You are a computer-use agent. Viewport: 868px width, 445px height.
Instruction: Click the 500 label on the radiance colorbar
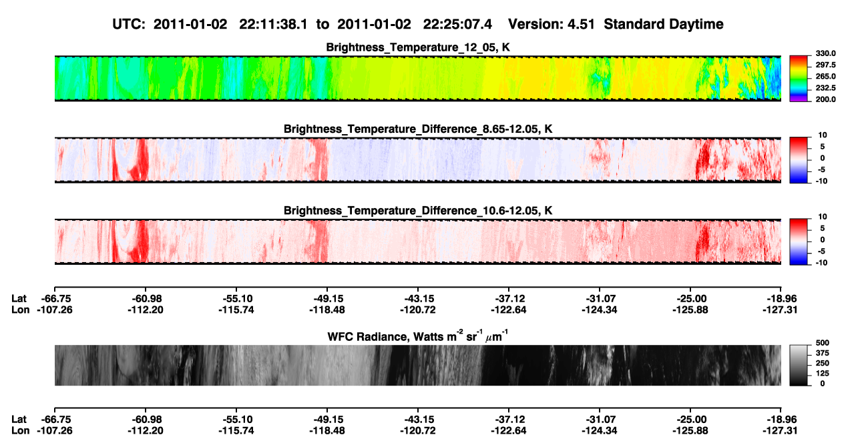coord(823,342)
